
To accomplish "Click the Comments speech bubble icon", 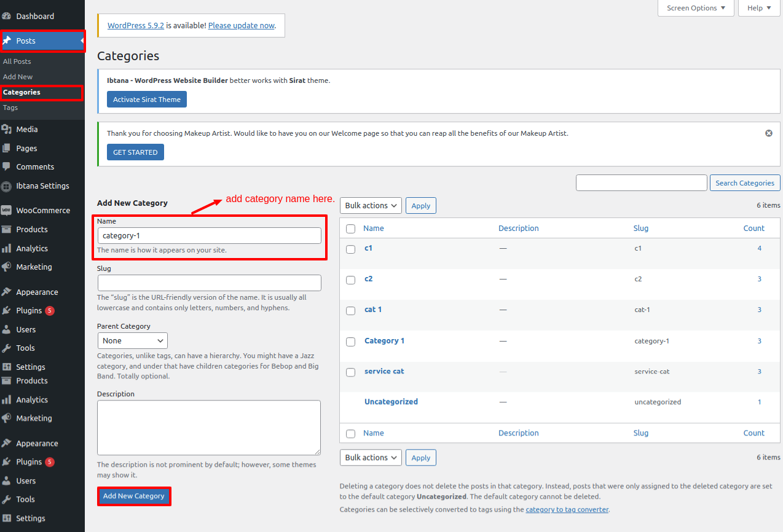I will (x=7, y=166).
